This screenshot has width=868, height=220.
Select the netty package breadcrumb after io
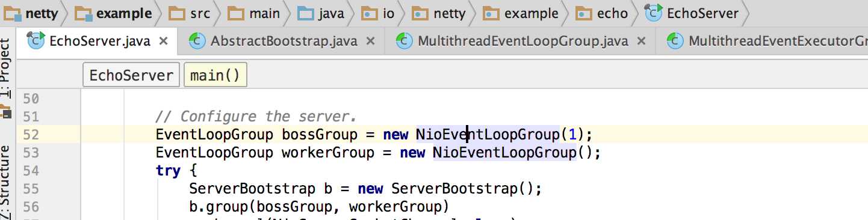click(x=439, y=13)
